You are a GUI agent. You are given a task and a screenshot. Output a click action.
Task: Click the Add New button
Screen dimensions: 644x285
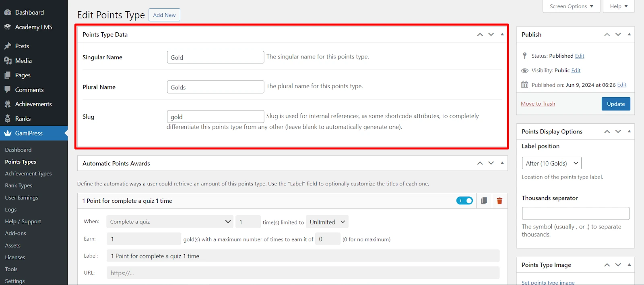pos(164,15)
